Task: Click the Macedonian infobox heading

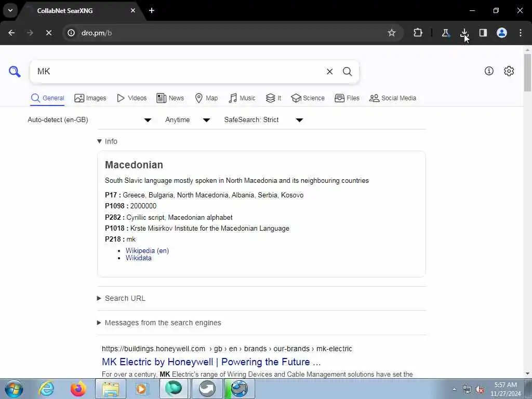Action: (134, 165)
